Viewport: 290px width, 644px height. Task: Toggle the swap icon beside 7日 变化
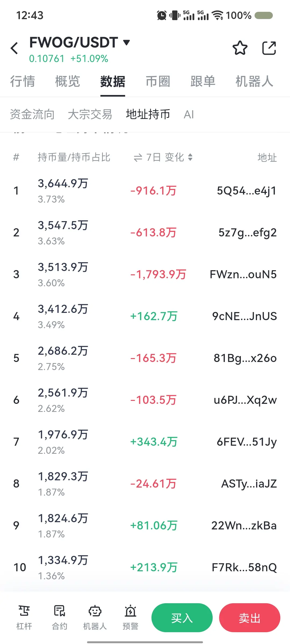[138, 158]
